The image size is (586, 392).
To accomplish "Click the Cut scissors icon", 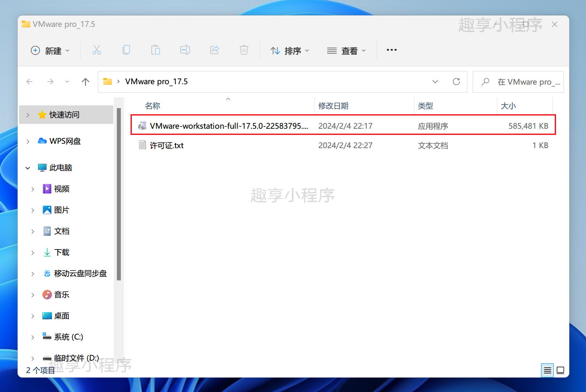I will pyautogui.click(x=97, y=50).
